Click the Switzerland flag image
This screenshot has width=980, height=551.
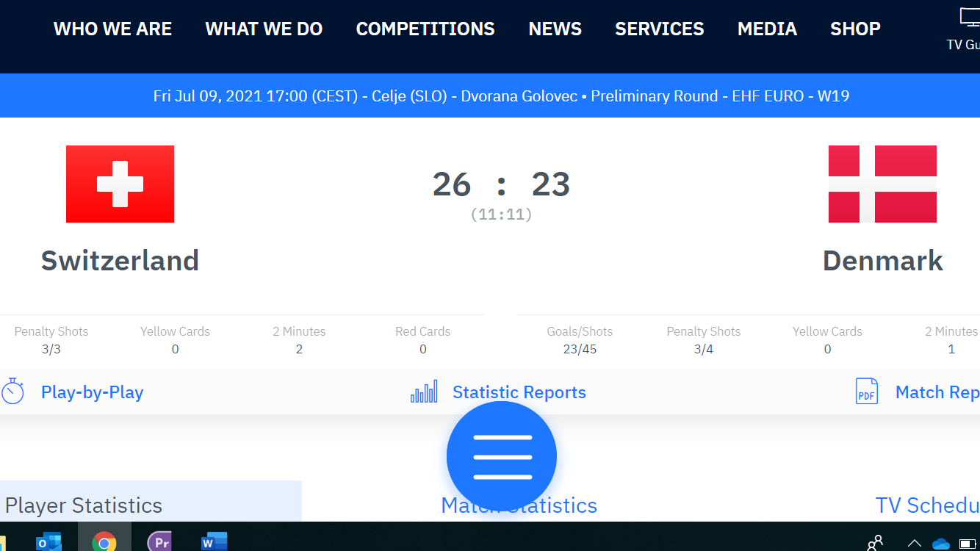[x=120, y=184]
